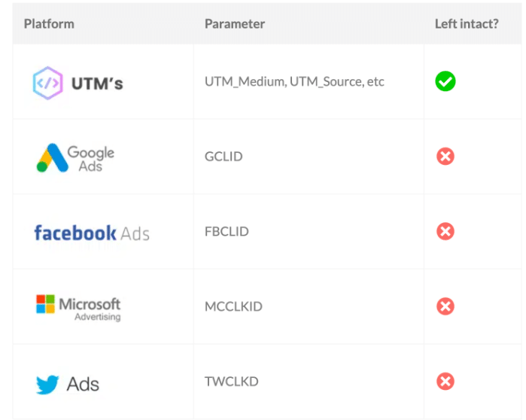This screenshot has width=526, height=420.
Task: Click the red X in FBCLID row
Action: click(x=445, y=231)
